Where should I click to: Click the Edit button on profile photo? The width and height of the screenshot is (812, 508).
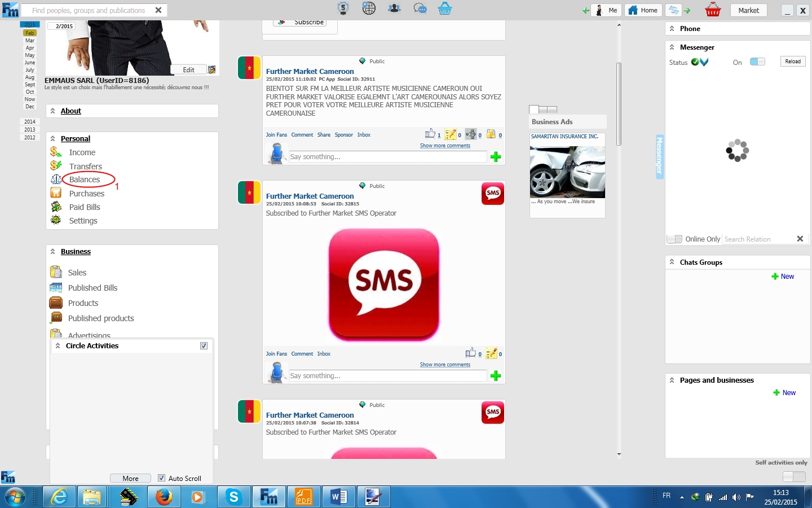click(x=188, y=69)
